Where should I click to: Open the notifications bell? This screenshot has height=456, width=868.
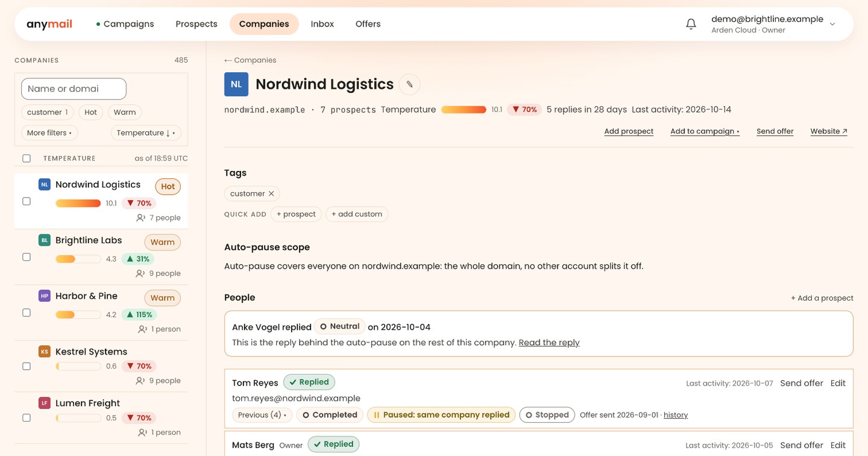[691, 24]
